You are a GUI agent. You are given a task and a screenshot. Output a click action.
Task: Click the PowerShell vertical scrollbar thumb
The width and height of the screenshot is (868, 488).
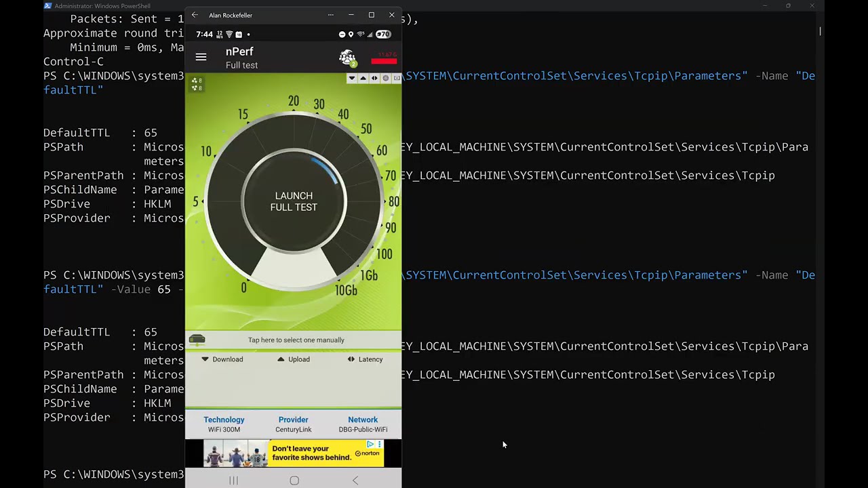(820, 31)
